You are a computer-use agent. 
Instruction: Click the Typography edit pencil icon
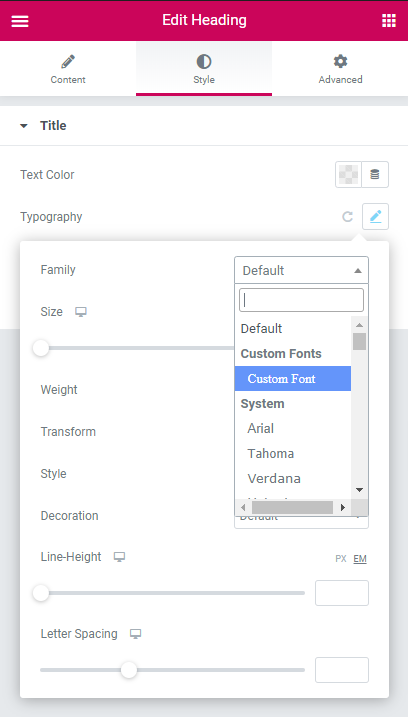click(376, 216)
